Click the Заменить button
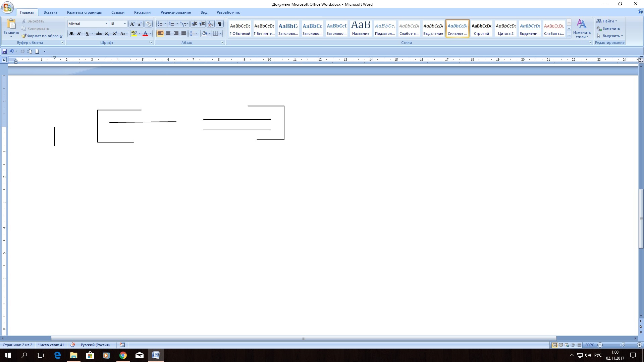Image resolution: width=644 pixels, height=362 pixels. point(608,28)
